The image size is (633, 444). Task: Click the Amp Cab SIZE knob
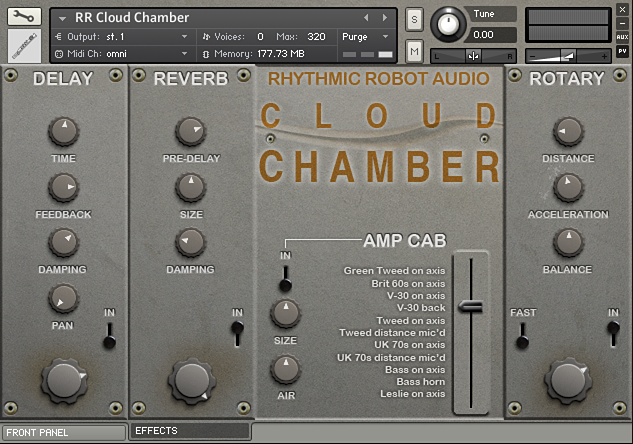click(x=285, y=313)
